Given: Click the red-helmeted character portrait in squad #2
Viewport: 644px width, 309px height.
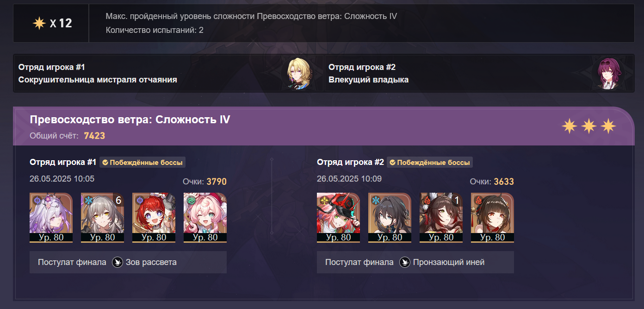Looking at the screenshot, I should [x=338, y=217].
